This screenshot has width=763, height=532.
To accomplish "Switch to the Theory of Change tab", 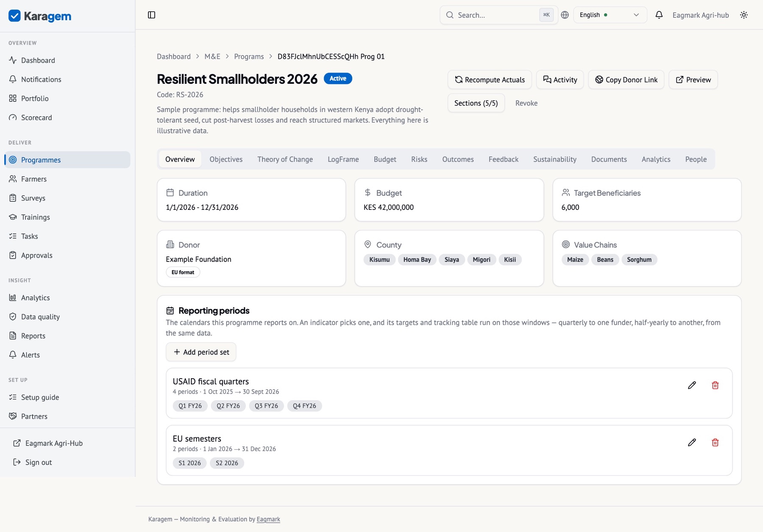I will (285, 159).
